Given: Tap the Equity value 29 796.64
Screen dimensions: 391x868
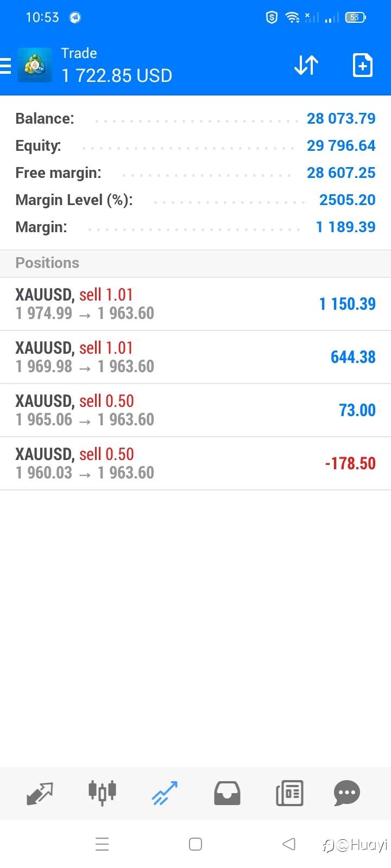Looking at the screenshot, I should point(341,145).
